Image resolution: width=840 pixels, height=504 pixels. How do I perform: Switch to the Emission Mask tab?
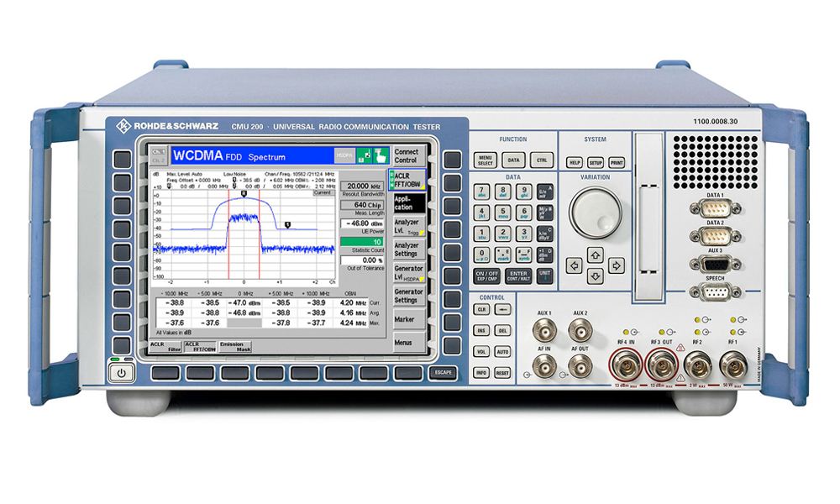click(234, 347)
